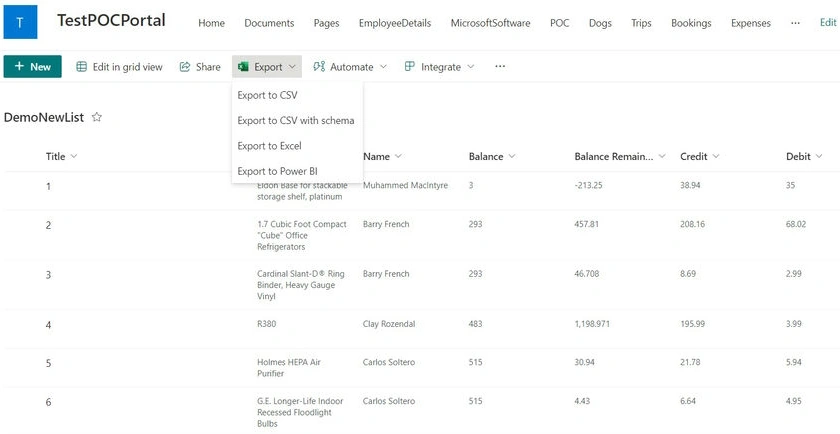
Task: Open the Credit column header dropdown
Action: coord(716,156)
